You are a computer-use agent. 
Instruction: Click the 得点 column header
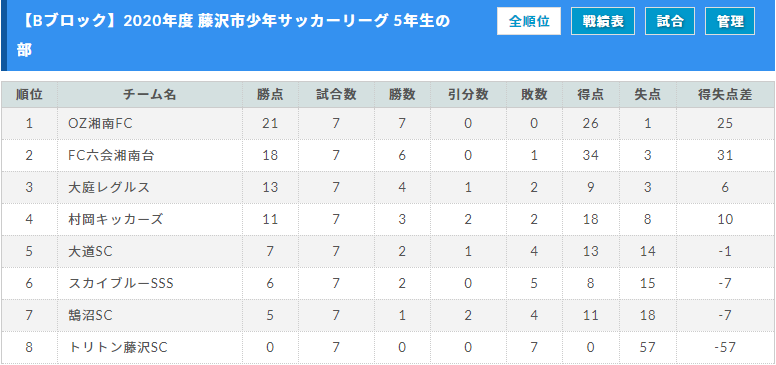tap(590, 95)
